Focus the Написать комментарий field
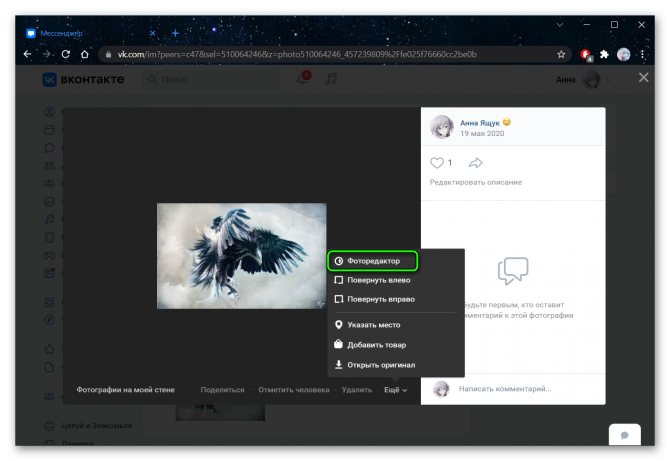 [x=505, y=389]
